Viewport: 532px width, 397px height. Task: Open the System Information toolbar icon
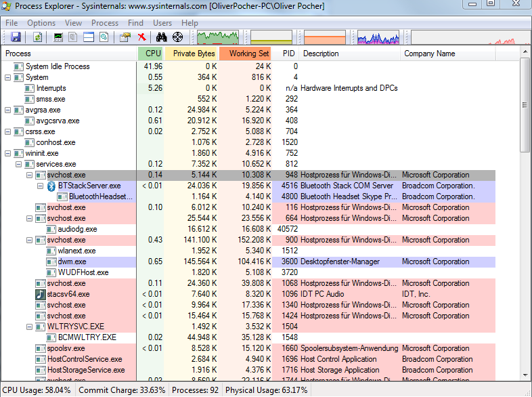[x=58, y=37]
